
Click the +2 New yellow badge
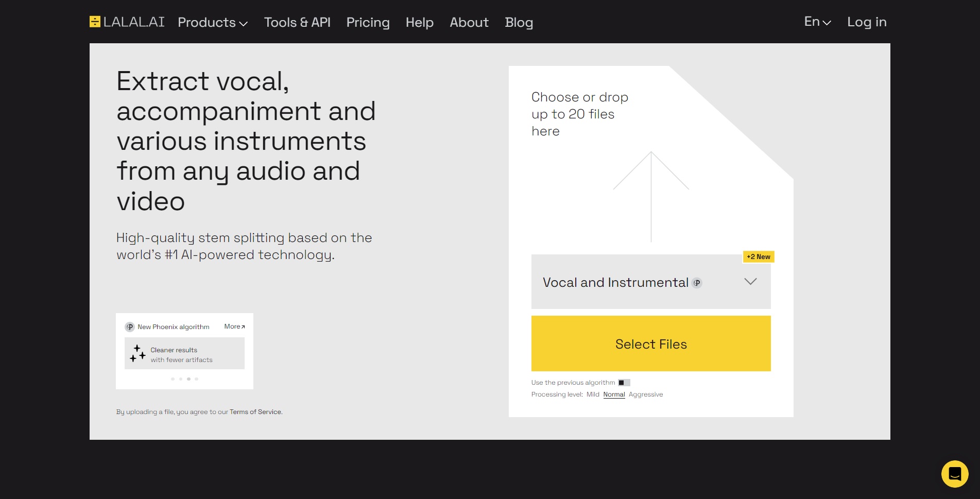(x=759, y=256)
